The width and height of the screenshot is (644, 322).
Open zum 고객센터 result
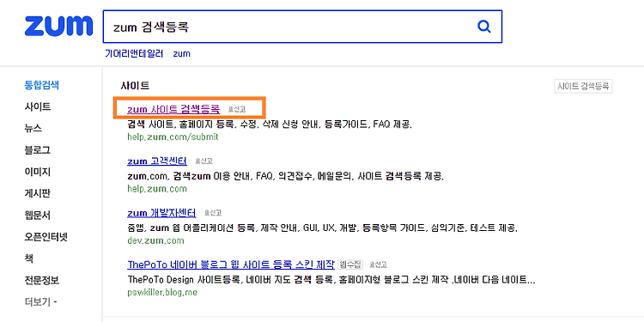pyautogui.click(x=157, y=161)
